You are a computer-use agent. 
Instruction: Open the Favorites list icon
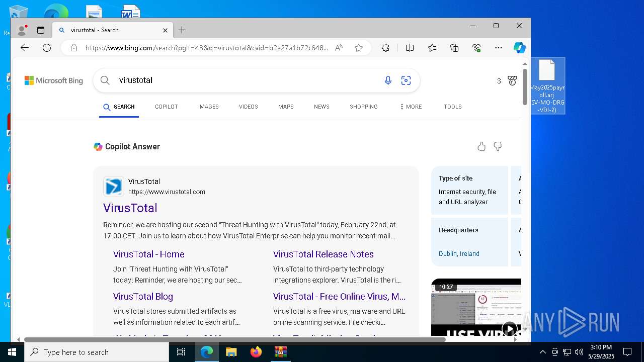pos(432,48)
